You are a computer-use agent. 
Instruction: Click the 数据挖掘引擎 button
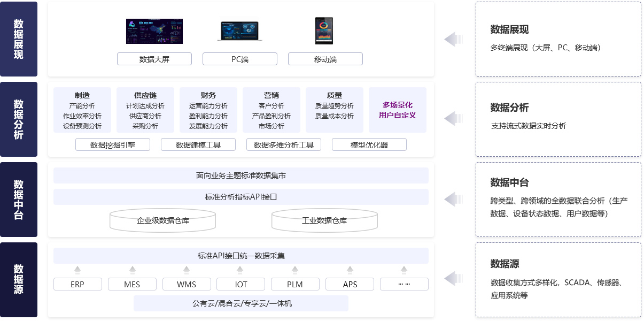(113, 144)
